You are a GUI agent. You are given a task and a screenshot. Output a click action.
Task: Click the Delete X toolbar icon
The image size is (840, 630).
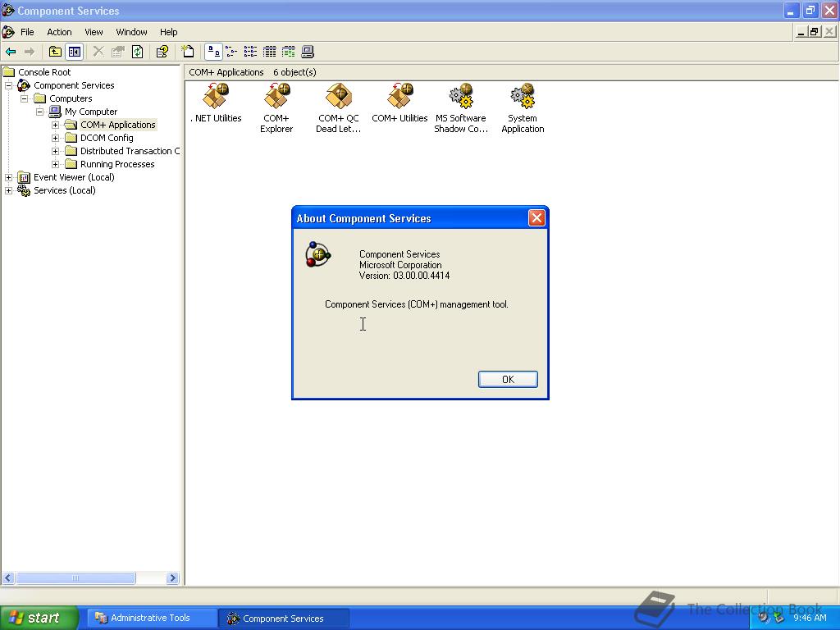(x=98, y=52)
